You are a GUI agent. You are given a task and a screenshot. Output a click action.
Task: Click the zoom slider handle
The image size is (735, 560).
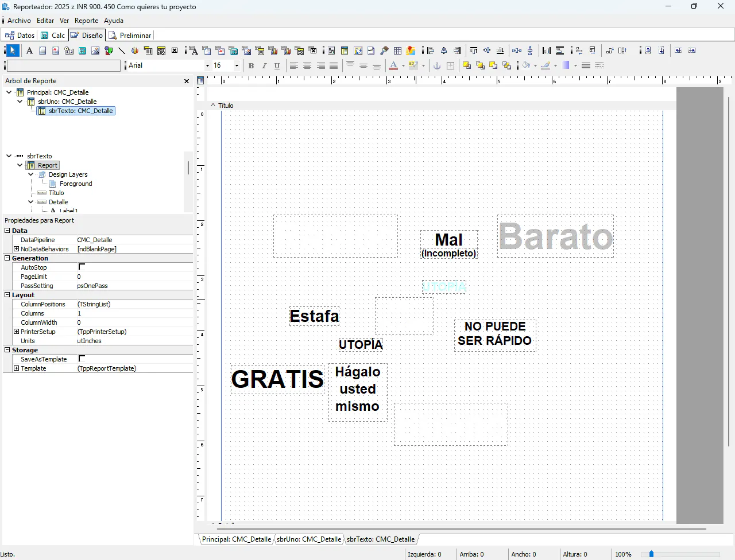click(651, 554)
